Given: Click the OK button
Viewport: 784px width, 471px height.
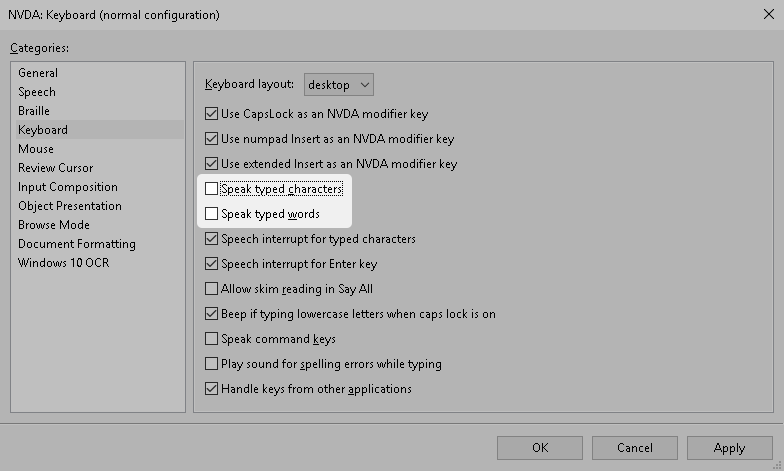Looking at the screenshot, I should (540, 448).
